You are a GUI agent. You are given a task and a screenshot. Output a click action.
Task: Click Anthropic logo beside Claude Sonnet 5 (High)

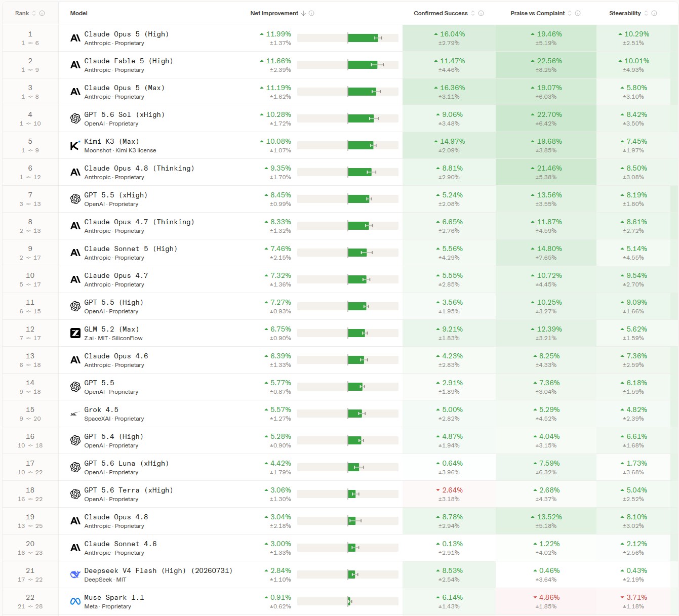point(75,253)
